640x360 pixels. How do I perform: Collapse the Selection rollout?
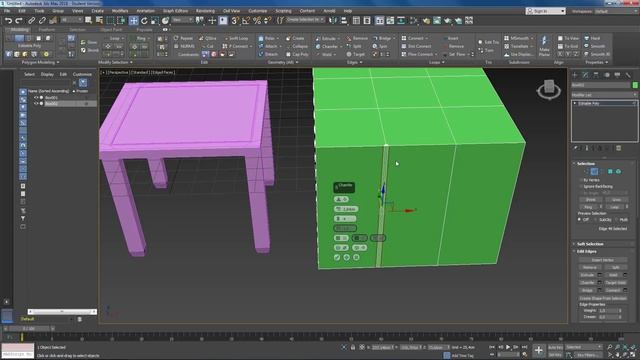(x=585, y=163)
